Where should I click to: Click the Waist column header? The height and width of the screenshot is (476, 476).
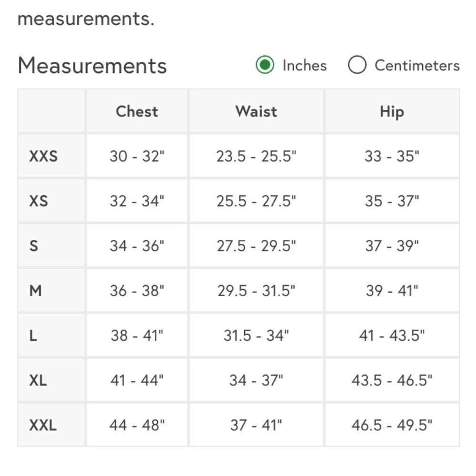pos(256,111)
